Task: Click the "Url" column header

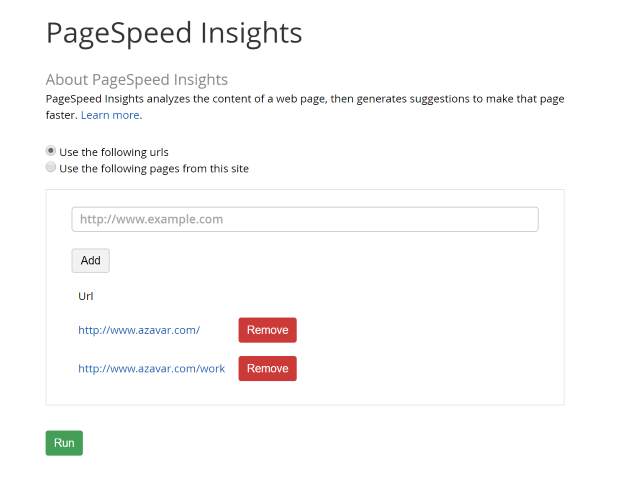Action: 86,296
